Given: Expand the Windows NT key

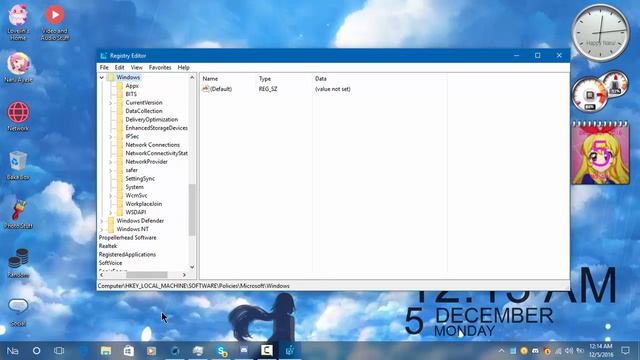Looking at the screenshot, I should click(x=102, y=229).
